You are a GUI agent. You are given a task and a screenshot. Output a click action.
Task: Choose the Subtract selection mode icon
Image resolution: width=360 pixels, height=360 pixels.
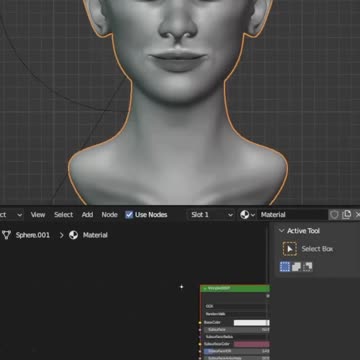coord(308,267)
